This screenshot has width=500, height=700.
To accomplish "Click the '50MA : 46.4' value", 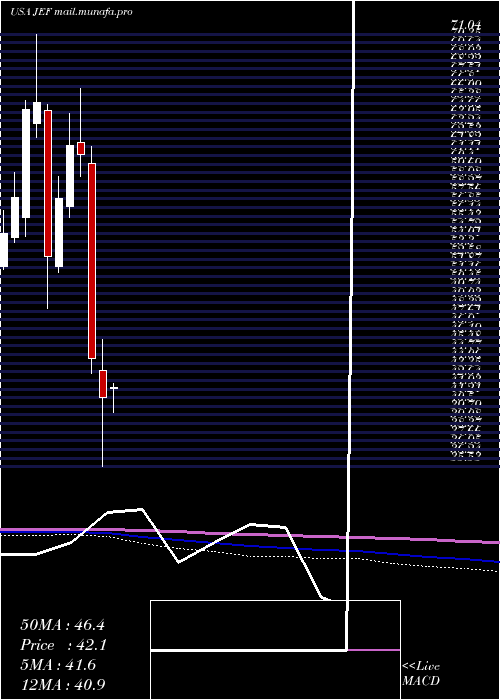I will (62, 625).
